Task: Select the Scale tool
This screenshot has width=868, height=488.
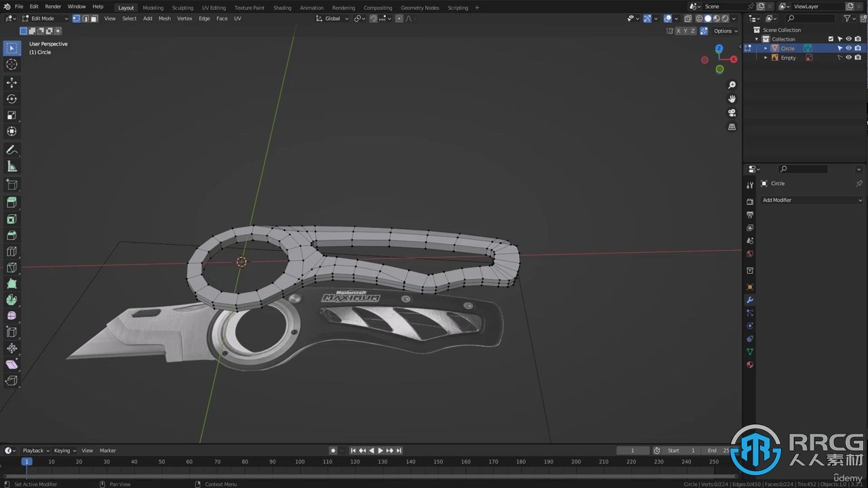Action: coord(12,115)
